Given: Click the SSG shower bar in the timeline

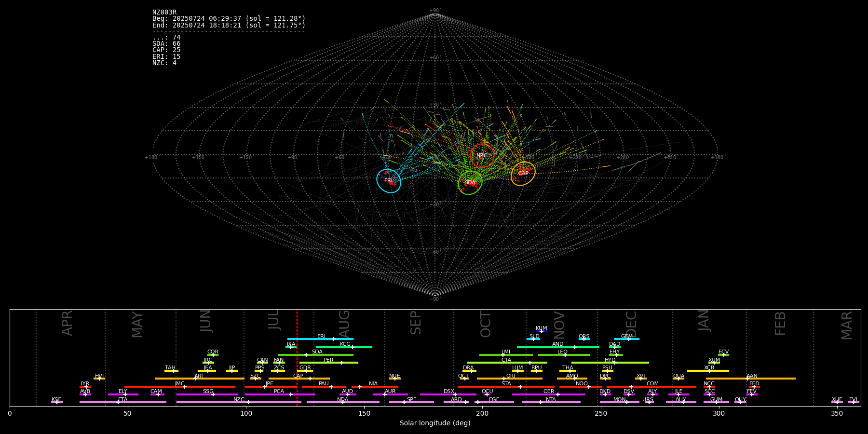Looking at the screenshot, I should tap(207, 394).
